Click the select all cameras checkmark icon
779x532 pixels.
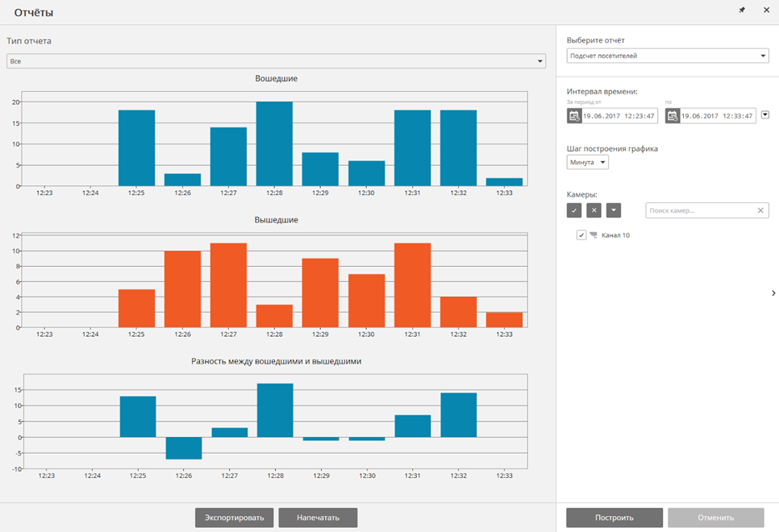574,210
